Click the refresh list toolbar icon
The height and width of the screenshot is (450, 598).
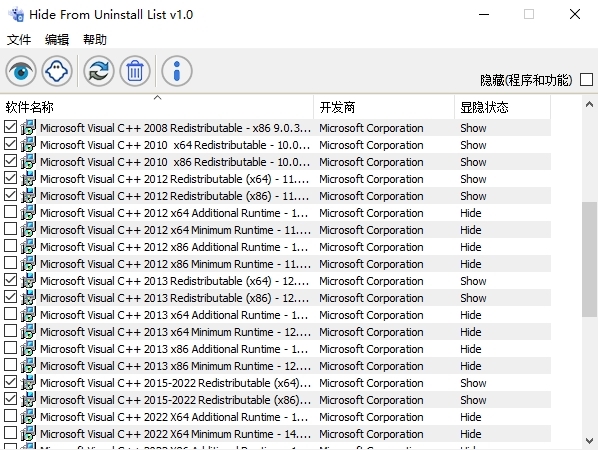click(x=99, y=71)
